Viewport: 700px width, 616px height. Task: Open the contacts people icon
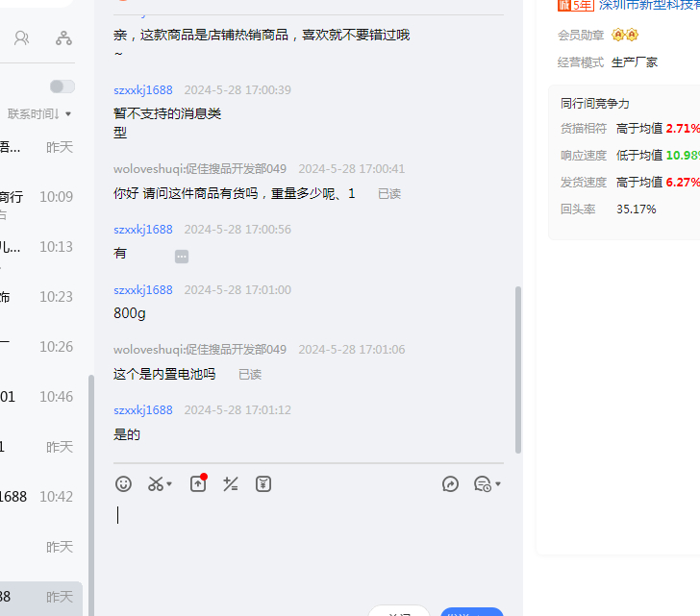coord(21,38)
